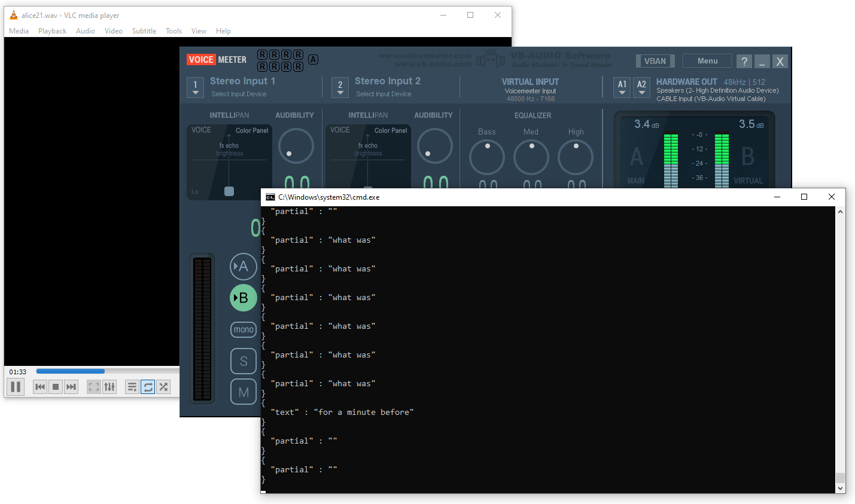Click Input 1 Audibility knob
This screenshot has width=855, height=504.
coord(296,146)
